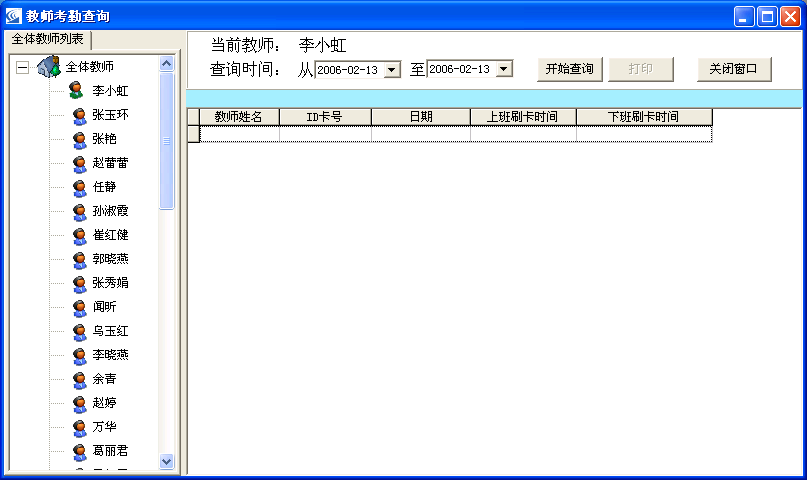Click the teacher list scroll up arrow

click(166, 63)
